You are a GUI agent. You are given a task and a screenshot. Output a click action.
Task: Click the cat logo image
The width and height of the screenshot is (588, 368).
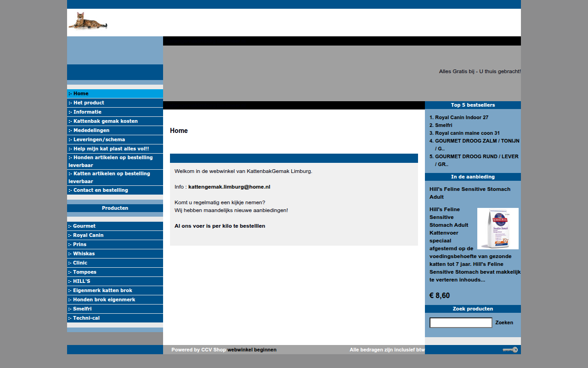point(88,21)
